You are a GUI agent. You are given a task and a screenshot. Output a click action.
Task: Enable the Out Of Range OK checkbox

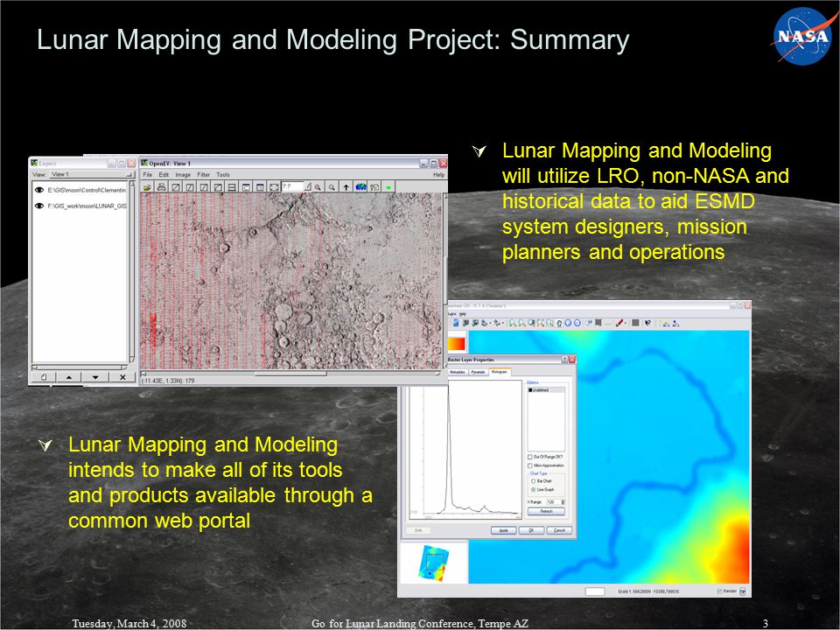(530, 457)
